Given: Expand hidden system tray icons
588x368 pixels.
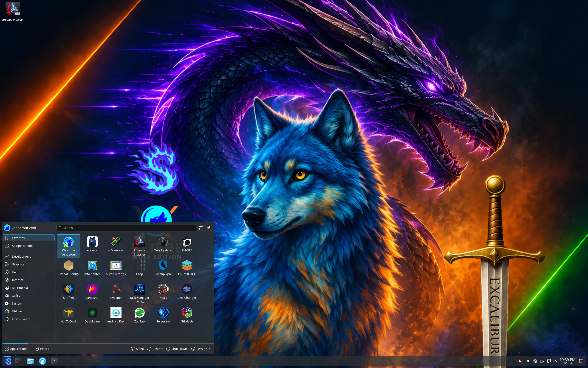Looking at the screenshot, I should [x=555, y=361].
